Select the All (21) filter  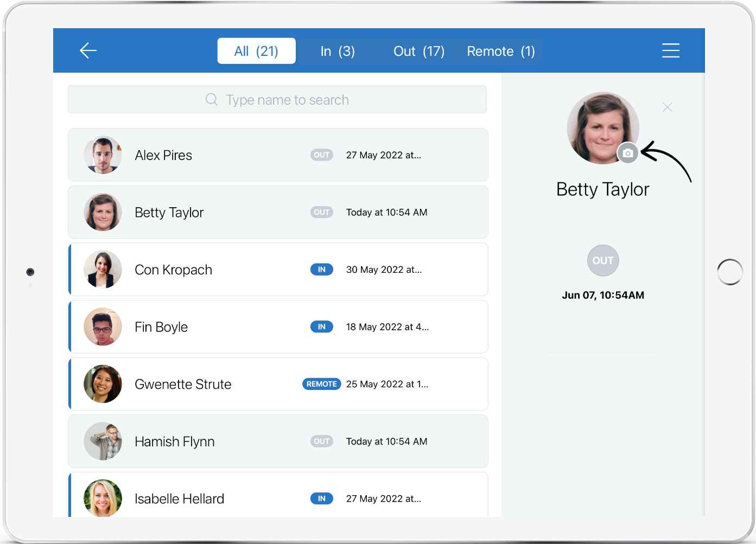[256, 50]
